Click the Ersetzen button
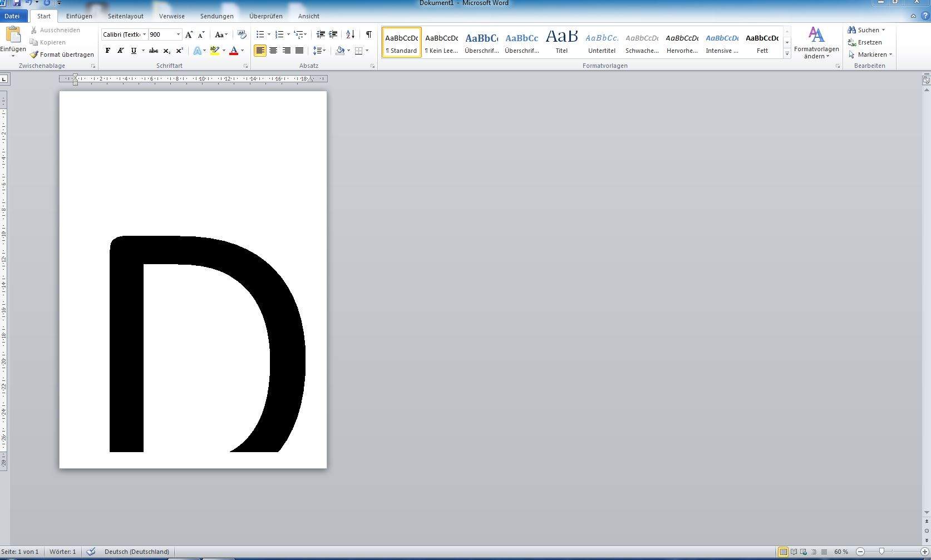The width and height of the screenshot is (931, 560). click(865, 42)
